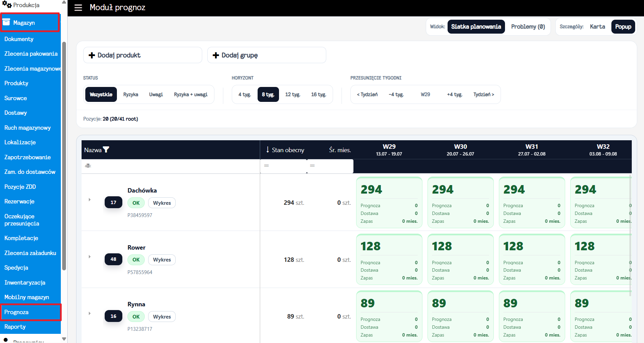Set horizon to 8 tyg.

pyautogui.click(x=268, y=94)
